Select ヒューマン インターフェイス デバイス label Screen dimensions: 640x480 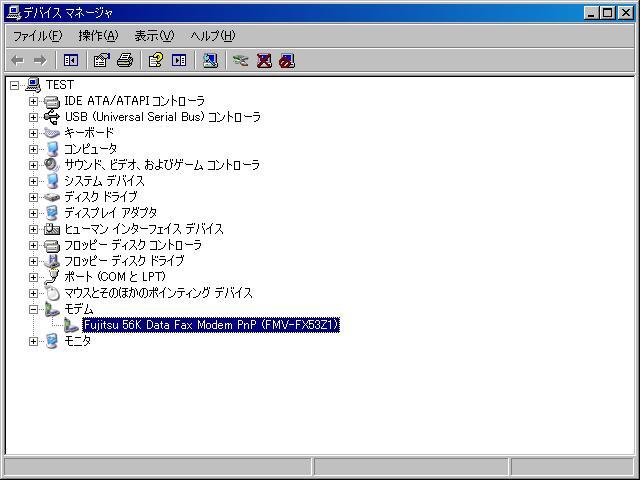tap(144, 229)
